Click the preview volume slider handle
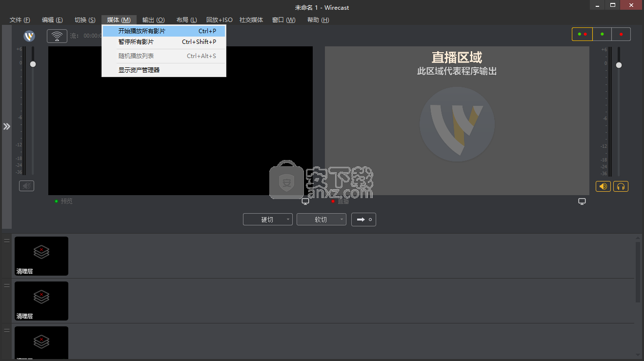 click(33, 64)
